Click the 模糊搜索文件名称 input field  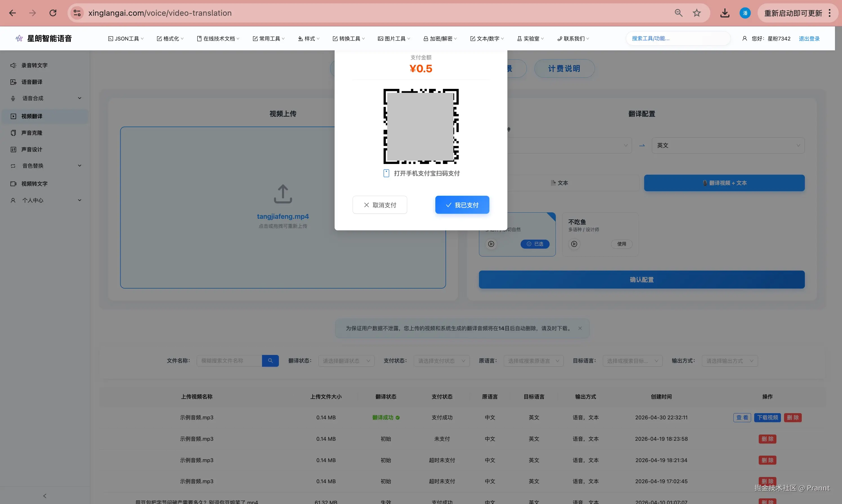coord(229,361)
